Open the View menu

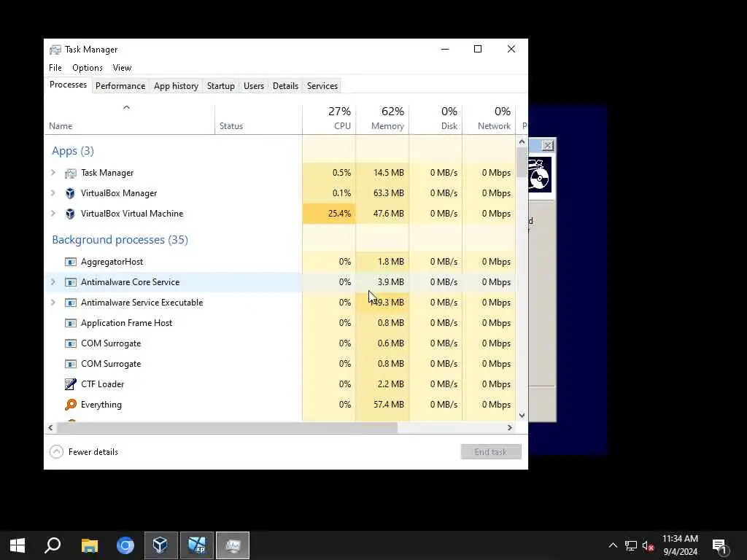click(122, 68)
